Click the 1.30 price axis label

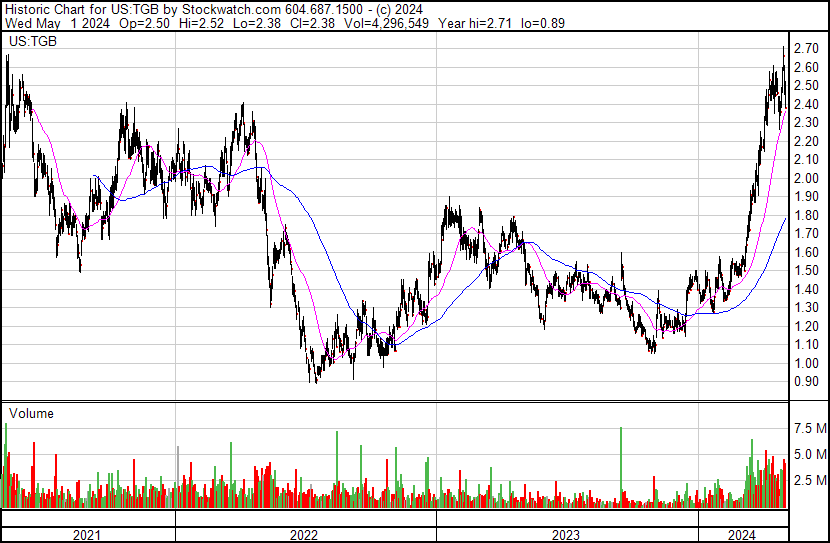pyautogui.click(x=807, y=308)
